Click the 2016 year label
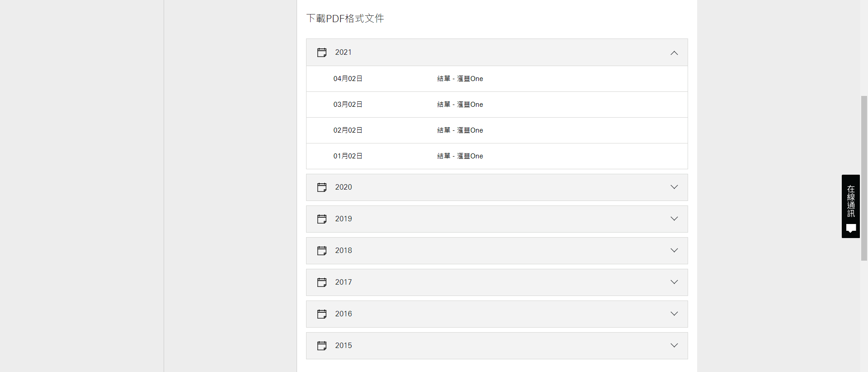Screen dimensions: 868x372 [343, 314]
